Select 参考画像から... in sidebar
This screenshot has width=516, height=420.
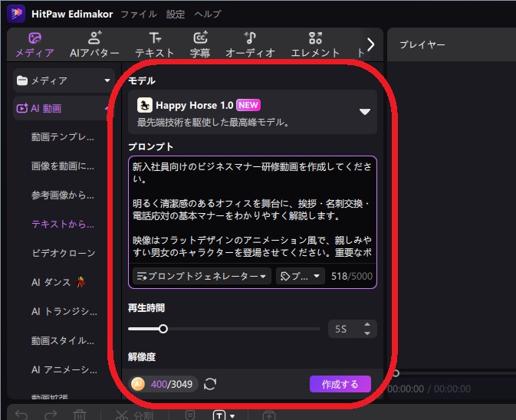point(63,195)
